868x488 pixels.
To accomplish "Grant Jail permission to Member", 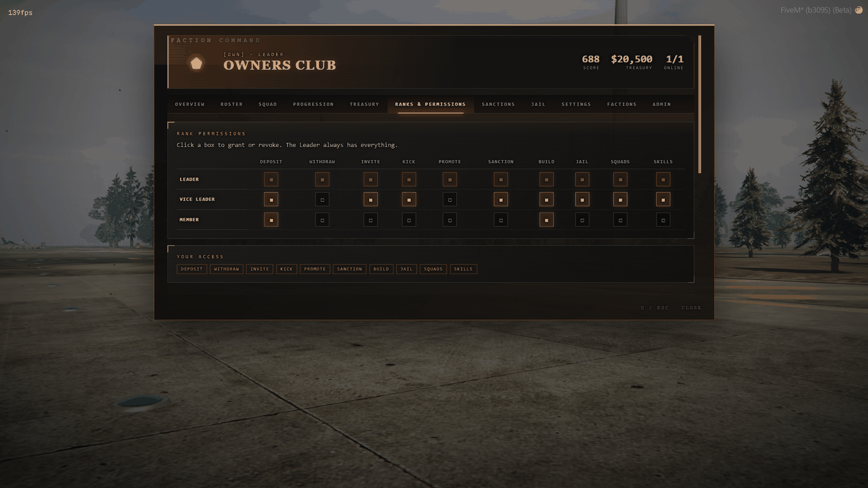I will pyautogui.click(x=582, y=220).
